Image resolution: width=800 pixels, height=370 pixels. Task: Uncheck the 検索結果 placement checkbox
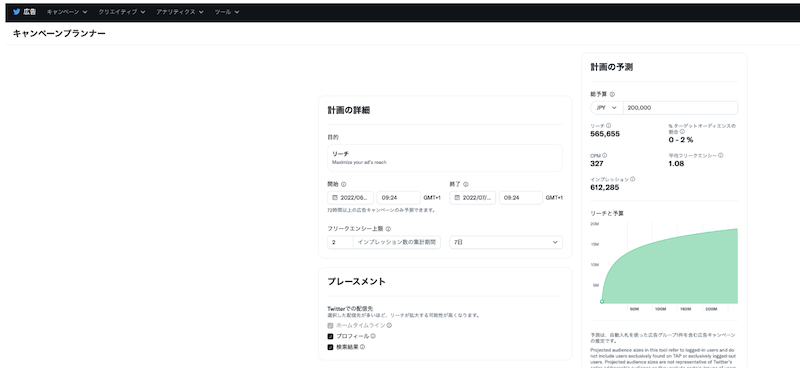(330, 347)
